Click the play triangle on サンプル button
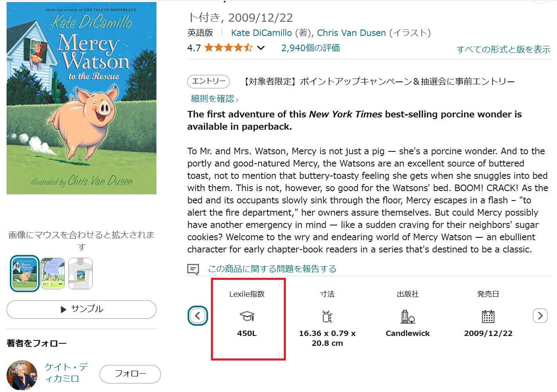Screen dimensions: 557x392 pyautogui.click(x=63, y=309)
